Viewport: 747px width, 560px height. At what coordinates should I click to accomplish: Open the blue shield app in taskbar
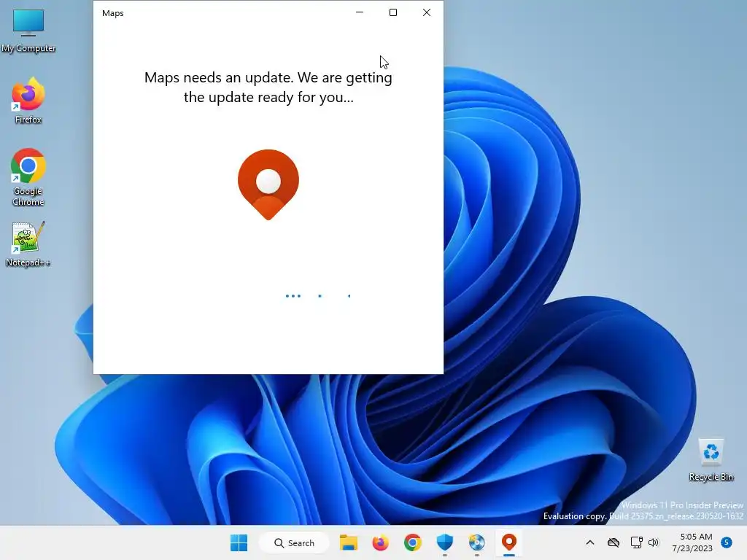click(x=444, y=542)
